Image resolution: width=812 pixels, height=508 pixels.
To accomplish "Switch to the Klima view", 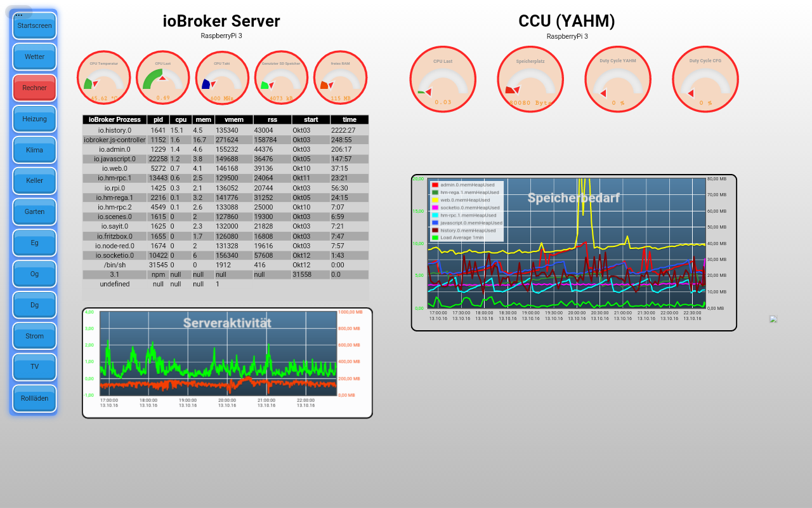I will 34,150.
